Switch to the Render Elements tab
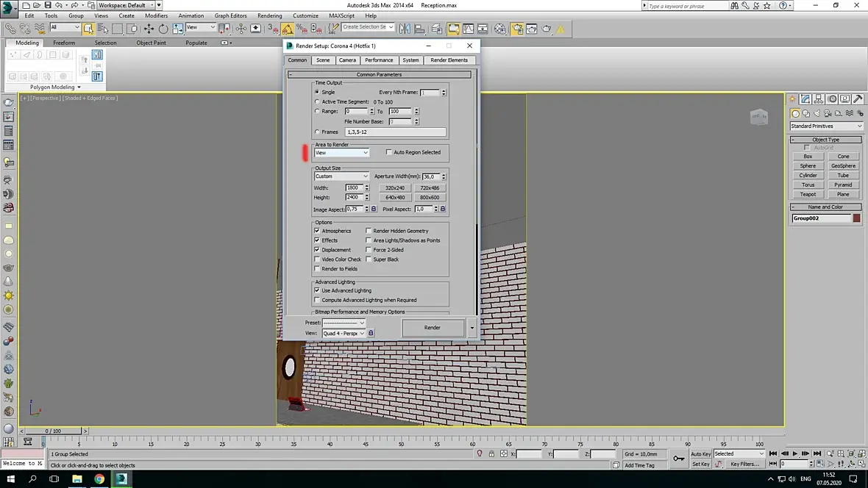 [449, 60]
